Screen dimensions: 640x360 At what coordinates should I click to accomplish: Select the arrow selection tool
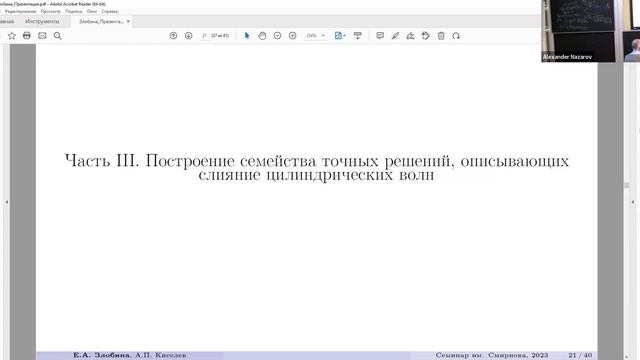[247, 36]
